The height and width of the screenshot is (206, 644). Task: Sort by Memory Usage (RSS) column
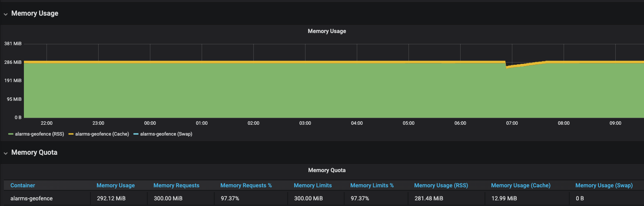click(441, 186)
